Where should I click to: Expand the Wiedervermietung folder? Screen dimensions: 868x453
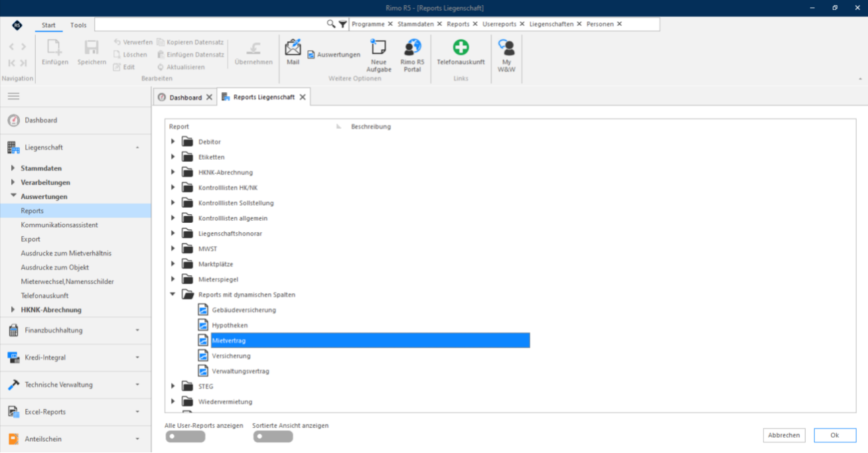click(x=173, y=401)
